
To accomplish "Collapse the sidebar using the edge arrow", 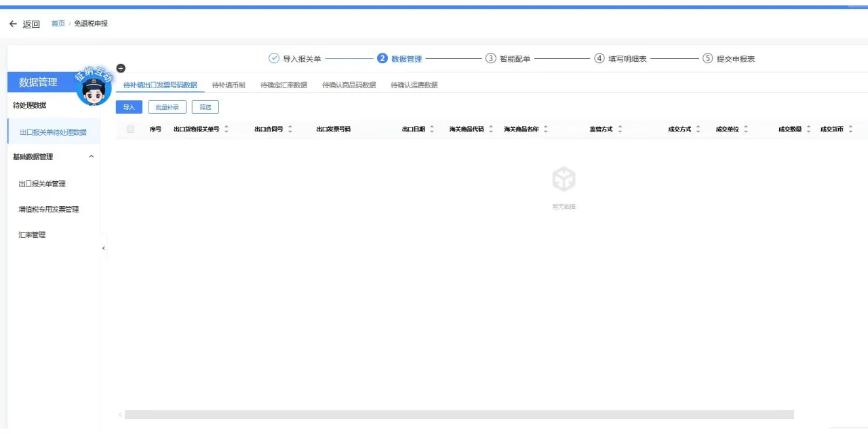I will coord(103,248).
